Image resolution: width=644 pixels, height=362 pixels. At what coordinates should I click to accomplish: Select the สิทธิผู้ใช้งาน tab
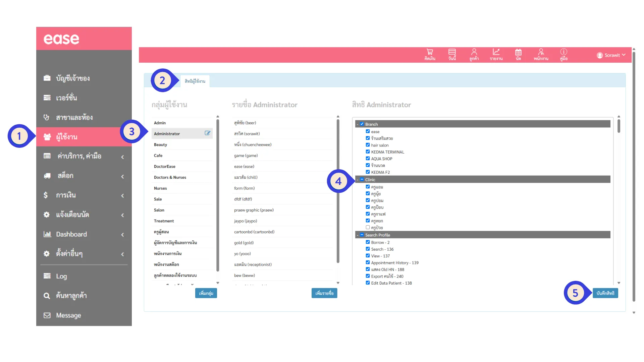click(x=195, y=81)
